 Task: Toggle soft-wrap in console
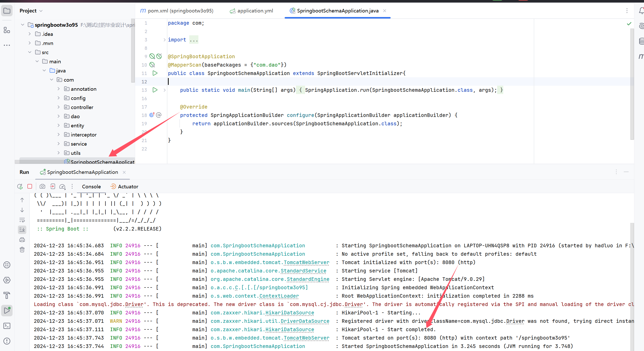click(x=22, y=220)
